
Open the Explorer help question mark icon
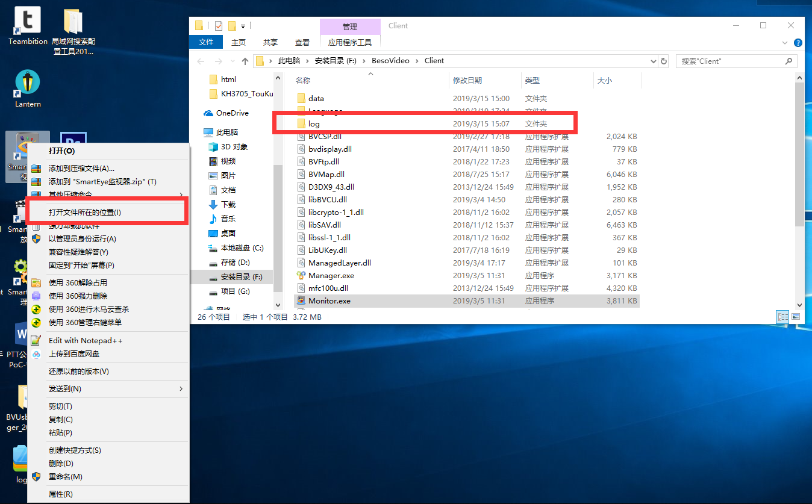coord(798,43)
